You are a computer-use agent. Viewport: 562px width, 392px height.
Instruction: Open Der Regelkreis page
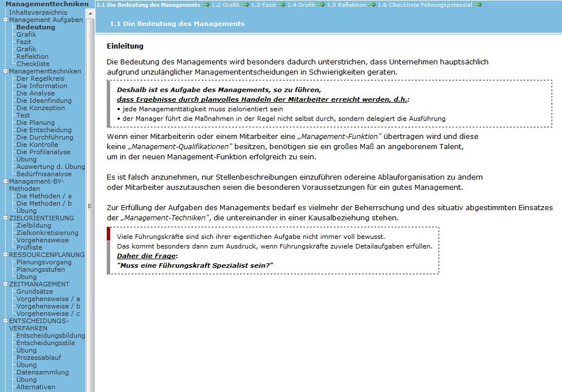click(x=41, y=79)
